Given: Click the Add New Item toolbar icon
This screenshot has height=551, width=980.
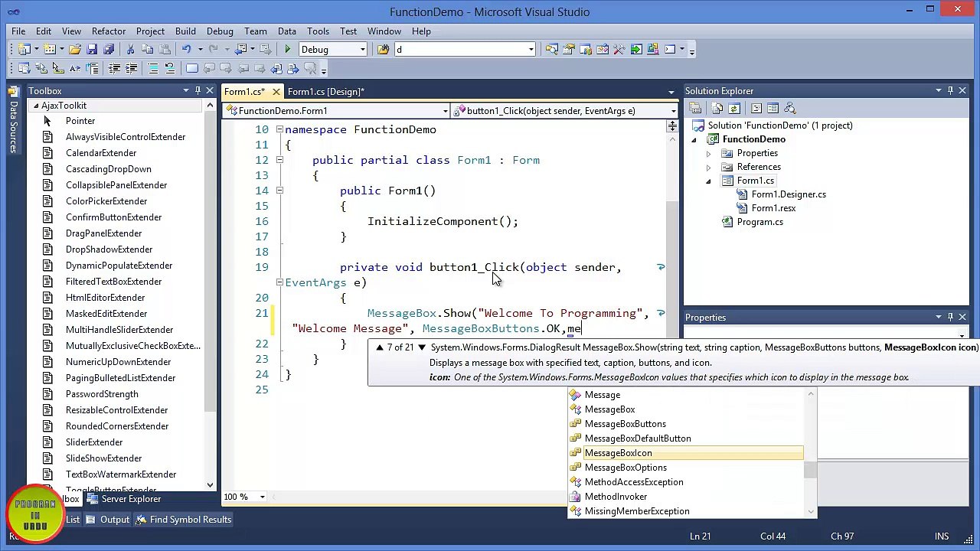Looking at the screenshot, I should pyautogui.click(x=50, y=49).
